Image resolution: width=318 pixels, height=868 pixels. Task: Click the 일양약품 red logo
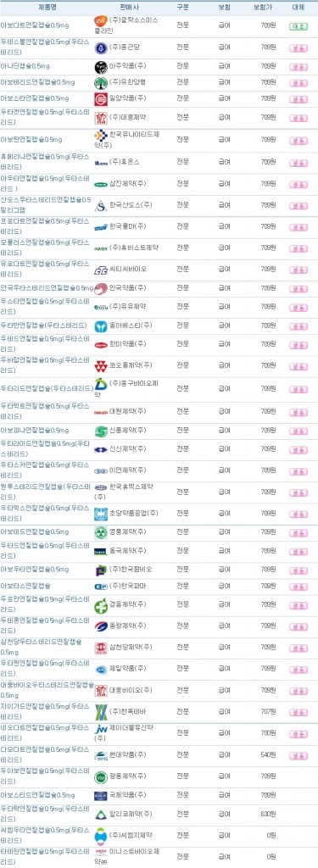(x=101, y=98)
